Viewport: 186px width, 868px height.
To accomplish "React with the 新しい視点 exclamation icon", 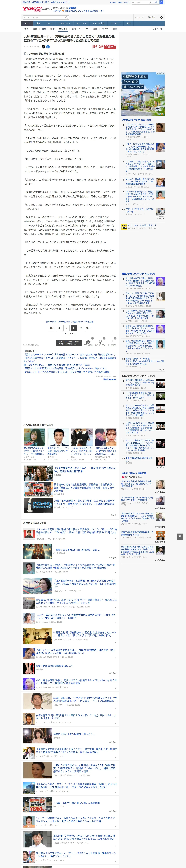I will (x=112, y=342).
